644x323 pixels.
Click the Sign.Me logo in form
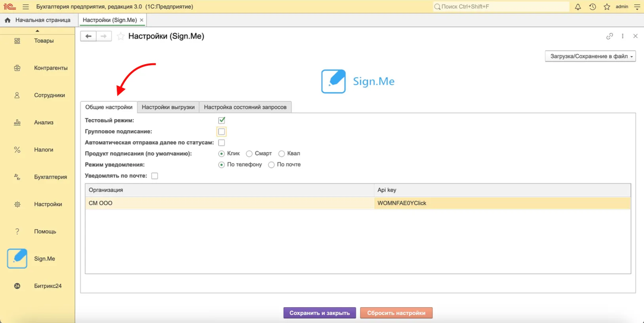click(358, 81)
